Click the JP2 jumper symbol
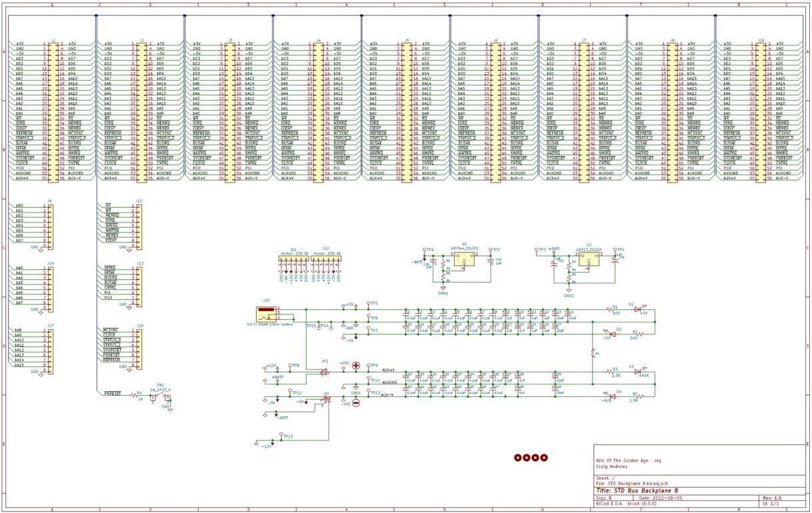 point(325,372)
